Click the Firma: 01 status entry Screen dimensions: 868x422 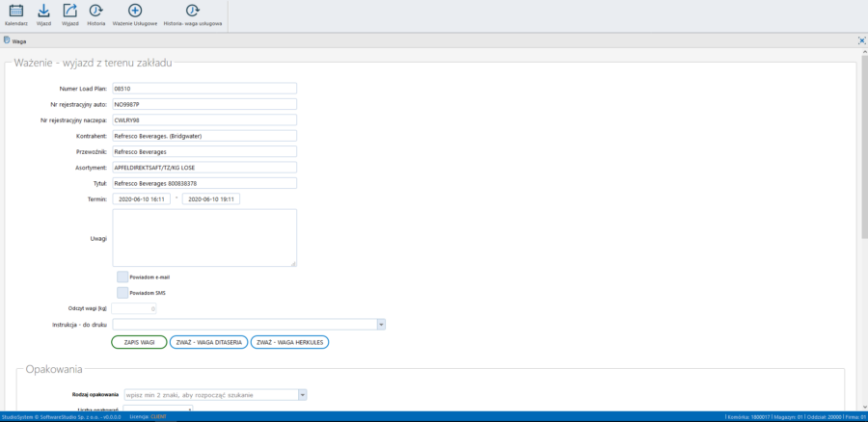click(x=854, y=417)
